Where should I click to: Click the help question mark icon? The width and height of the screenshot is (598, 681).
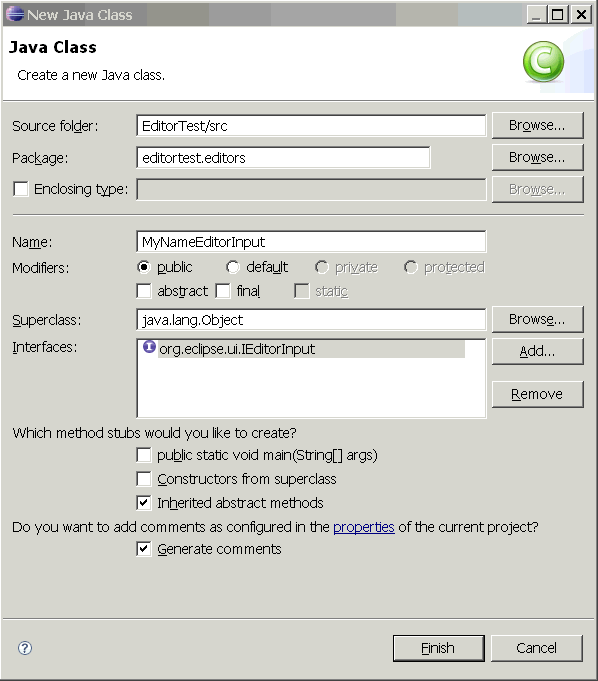tap(25, 648)
